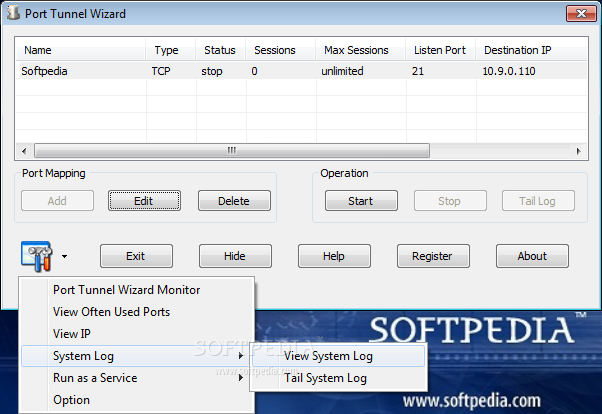
Task: Click the horizontal scrollbar right arrow
Action: tap(578, 151)
